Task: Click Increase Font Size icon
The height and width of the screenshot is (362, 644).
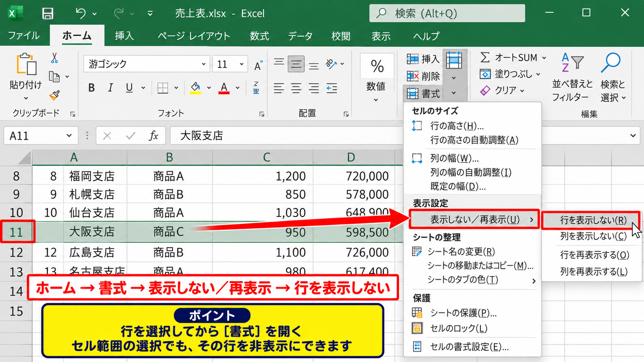Action: (258, 65)
